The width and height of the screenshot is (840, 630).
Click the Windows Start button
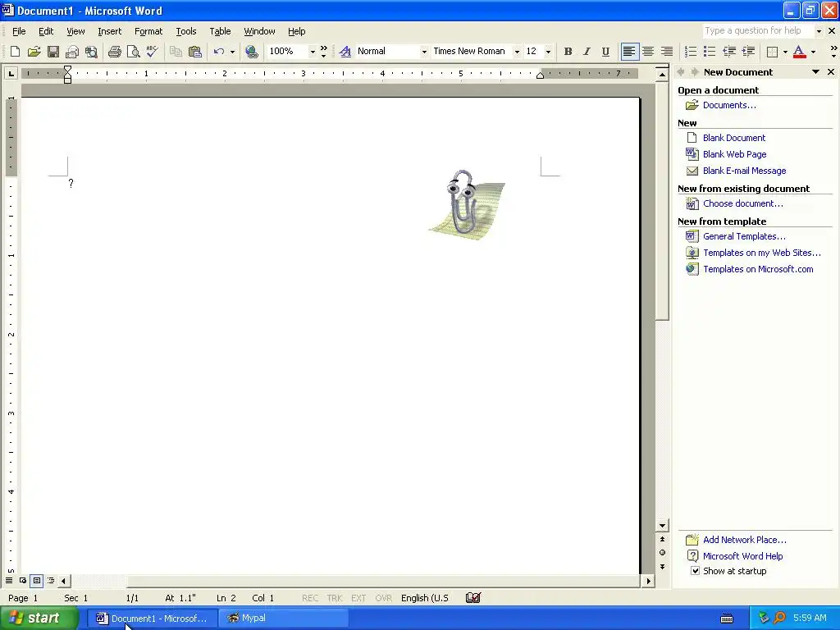tap(39, 619)
